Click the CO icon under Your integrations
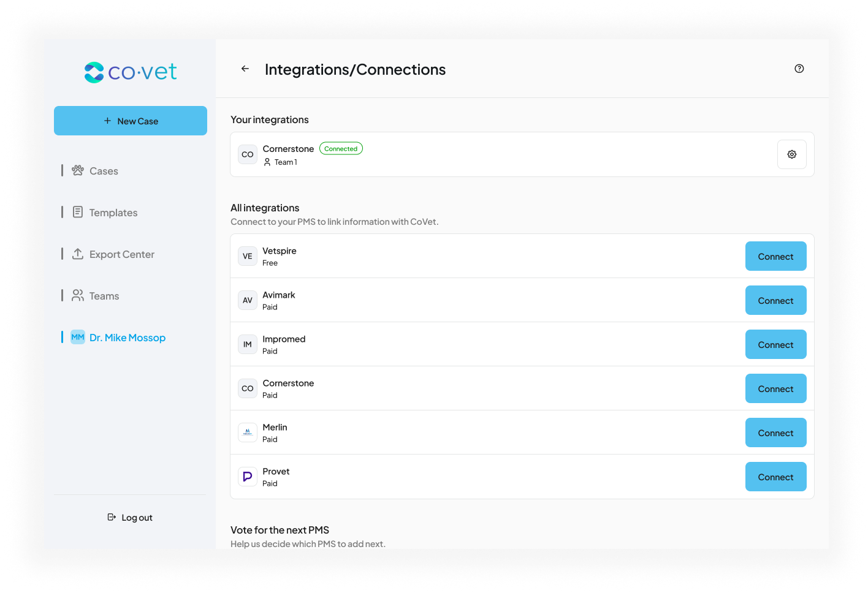868x593 pixels. pos(248,154)
